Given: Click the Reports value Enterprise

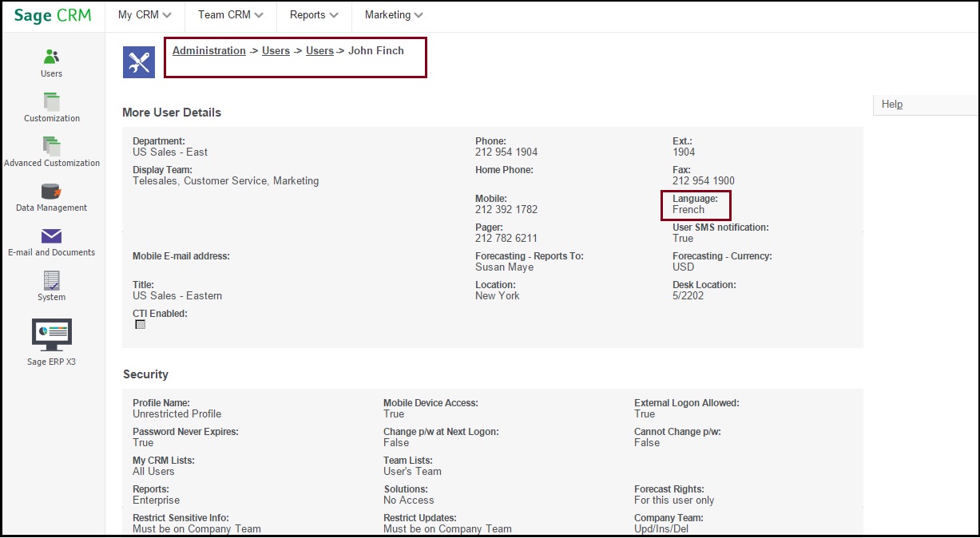Looking at the screenshot, I should pyautogui.click(x=156, y=500).
